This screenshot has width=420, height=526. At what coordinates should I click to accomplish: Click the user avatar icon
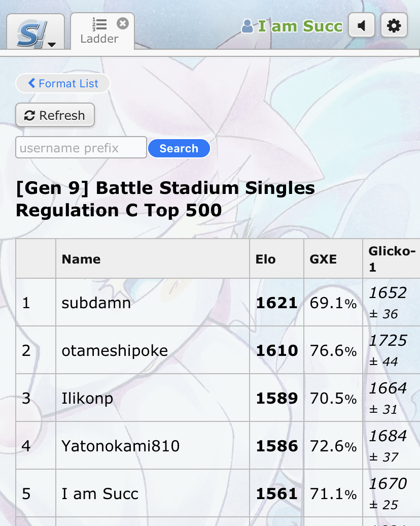pyautogui.click(x=247, y=26)
